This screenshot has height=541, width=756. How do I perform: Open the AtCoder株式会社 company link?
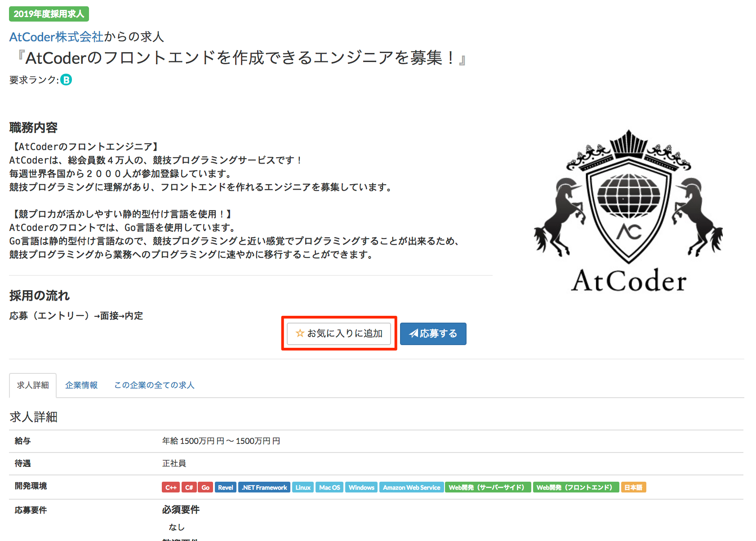(x=57, y=37)
